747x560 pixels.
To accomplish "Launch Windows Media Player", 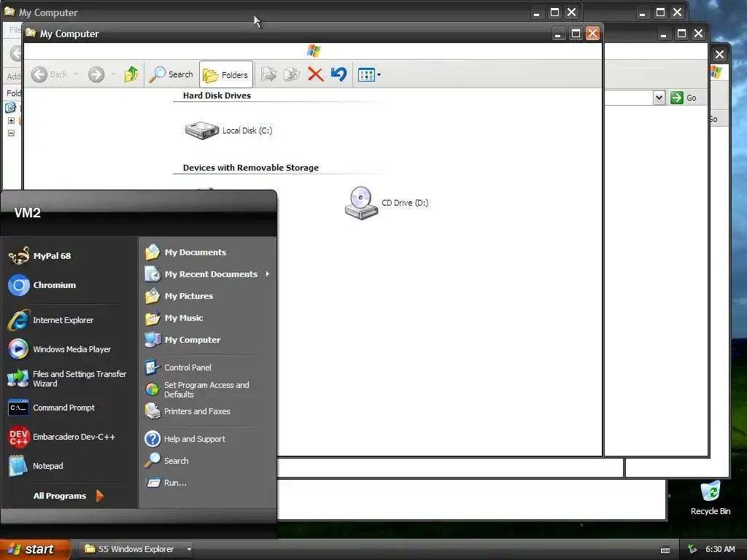I will pyautogui.click(x=69, y=349).
